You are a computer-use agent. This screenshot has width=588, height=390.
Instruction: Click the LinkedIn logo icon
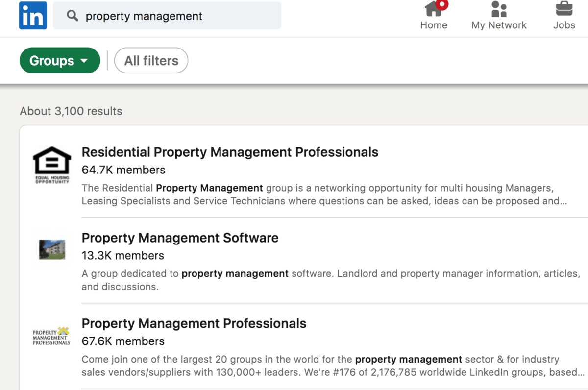[x=33, y=16]
